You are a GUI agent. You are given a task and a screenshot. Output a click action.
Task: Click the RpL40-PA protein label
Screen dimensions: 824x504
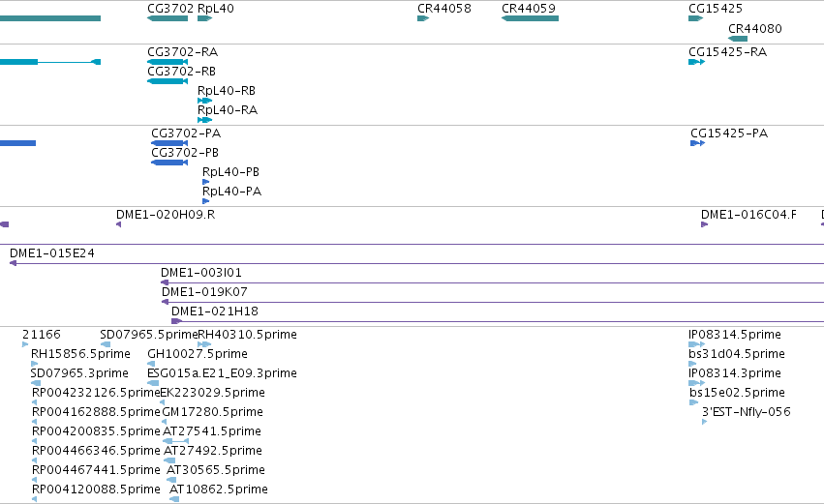pos(231,192)
